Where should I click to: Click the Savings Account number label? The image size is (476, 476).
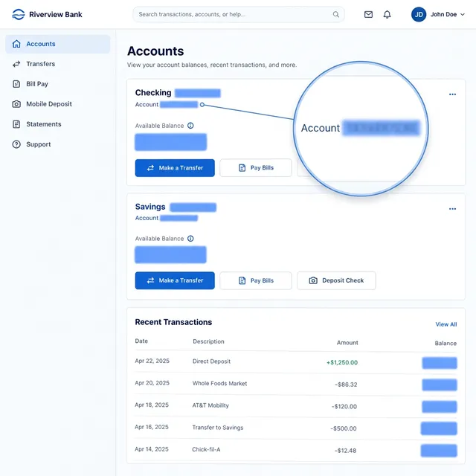coord(147,218)
